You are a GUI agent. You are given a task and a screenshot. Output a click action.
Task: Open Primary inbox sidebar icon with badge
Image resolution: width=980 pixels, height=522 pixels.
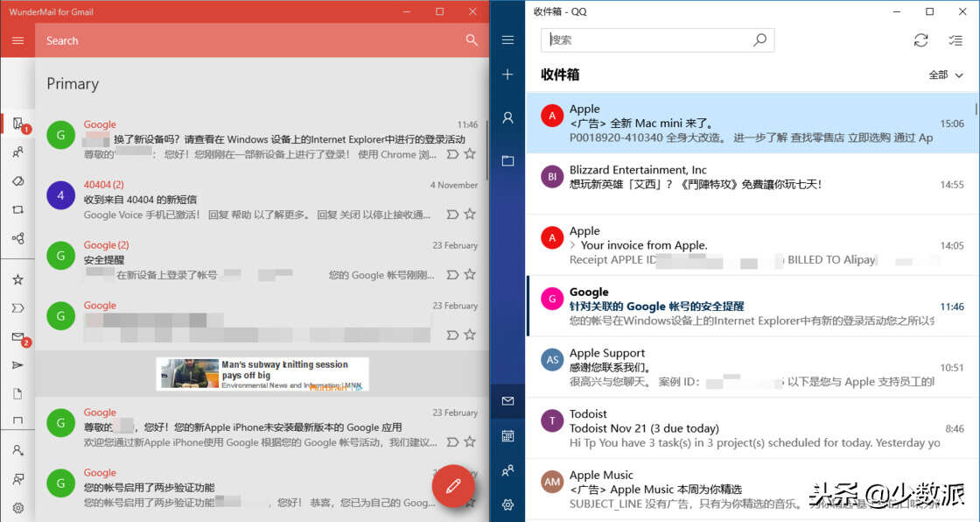pos(18,123)
